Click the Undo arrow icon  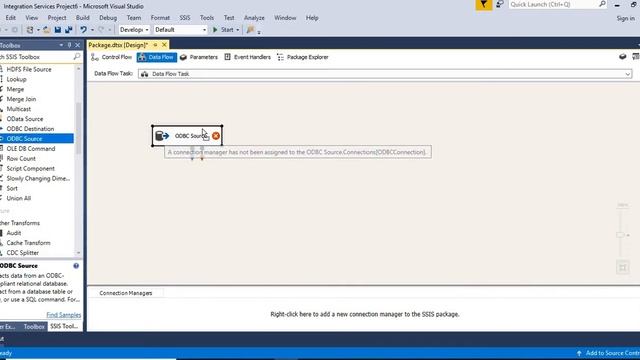(83, 30)
